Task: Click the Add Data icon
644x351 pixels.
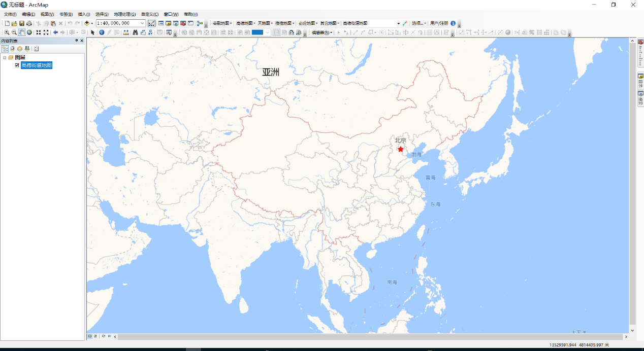Action: [x=87, y=23]
